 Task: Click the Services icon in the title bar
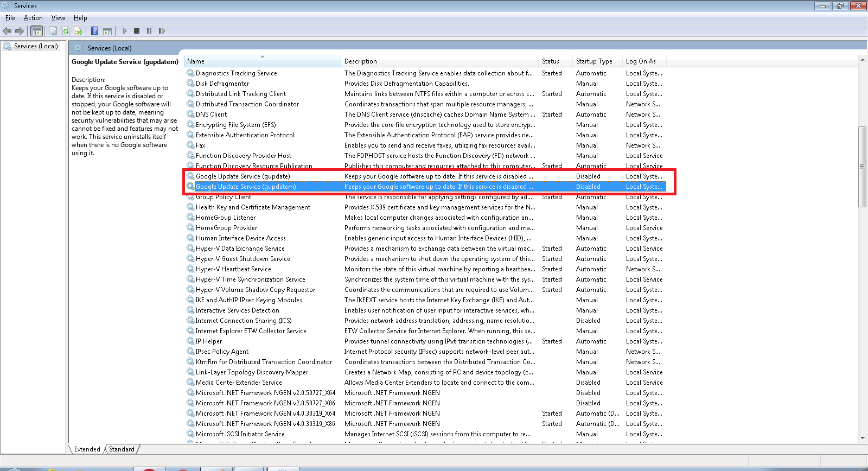[x=6, y=6]
